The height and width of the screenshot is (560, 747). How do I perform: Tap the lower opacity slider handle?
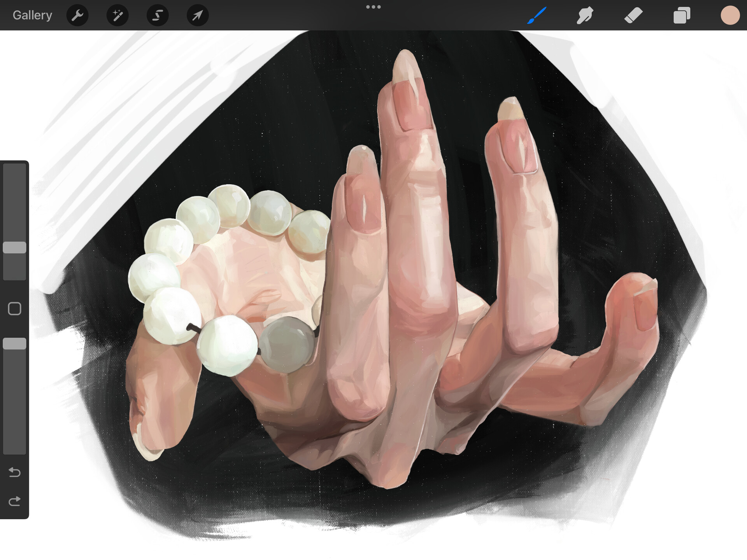(x=15, y=343)
